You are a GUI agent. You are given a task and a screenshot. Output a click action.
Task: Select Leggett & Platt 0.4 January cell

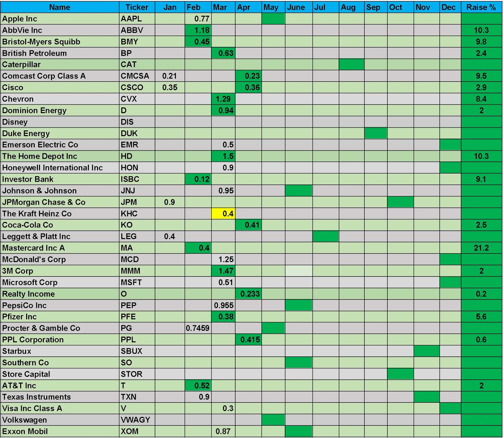click(170, 236)
